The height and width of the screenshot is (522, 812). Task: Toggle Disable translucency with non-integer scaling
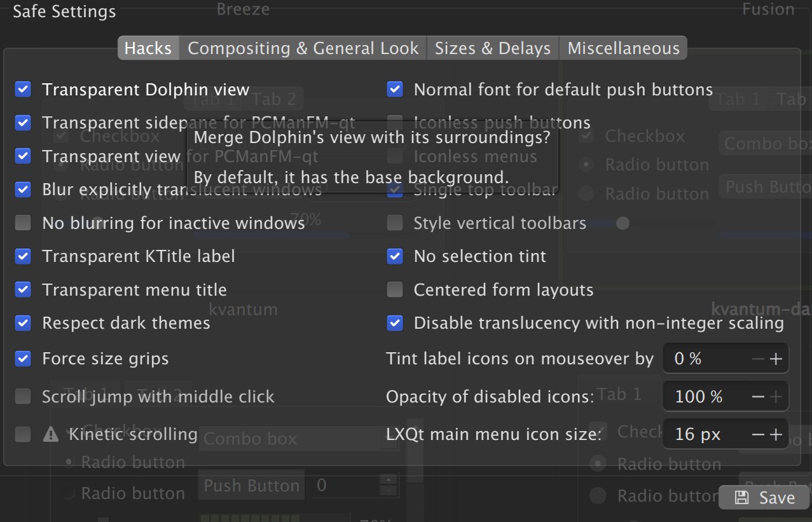pos(395,323)
